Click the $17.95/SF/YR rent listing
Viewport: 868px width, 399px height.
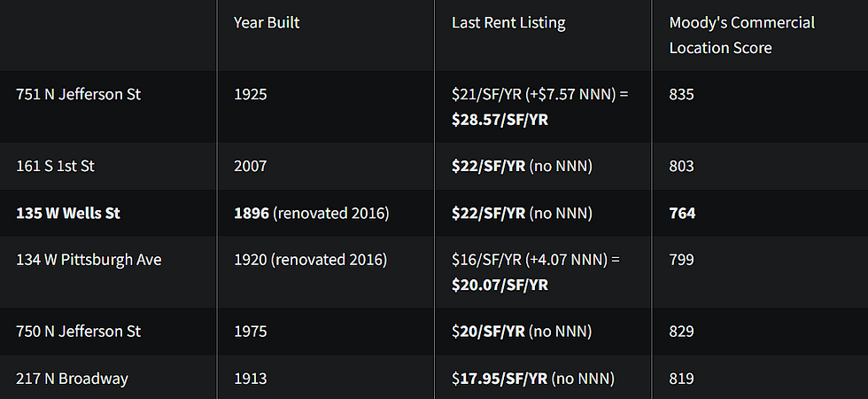point(500,379)
